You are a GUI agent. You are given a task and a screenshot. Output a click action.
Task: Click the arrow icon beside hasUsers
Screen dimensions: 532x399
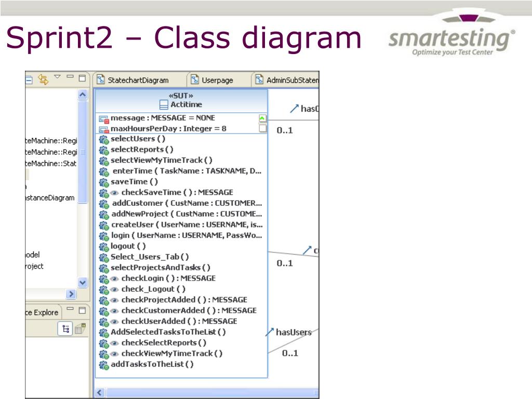(270, 332)
